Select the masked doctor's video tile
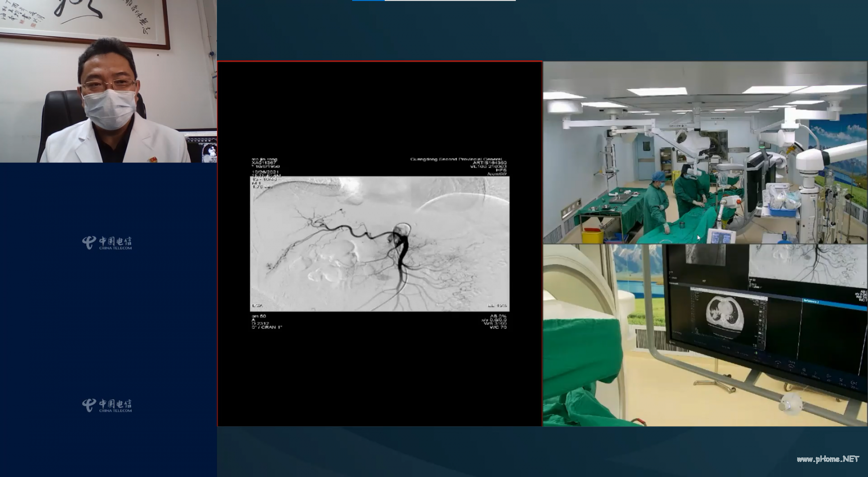 tap(108, 81)
